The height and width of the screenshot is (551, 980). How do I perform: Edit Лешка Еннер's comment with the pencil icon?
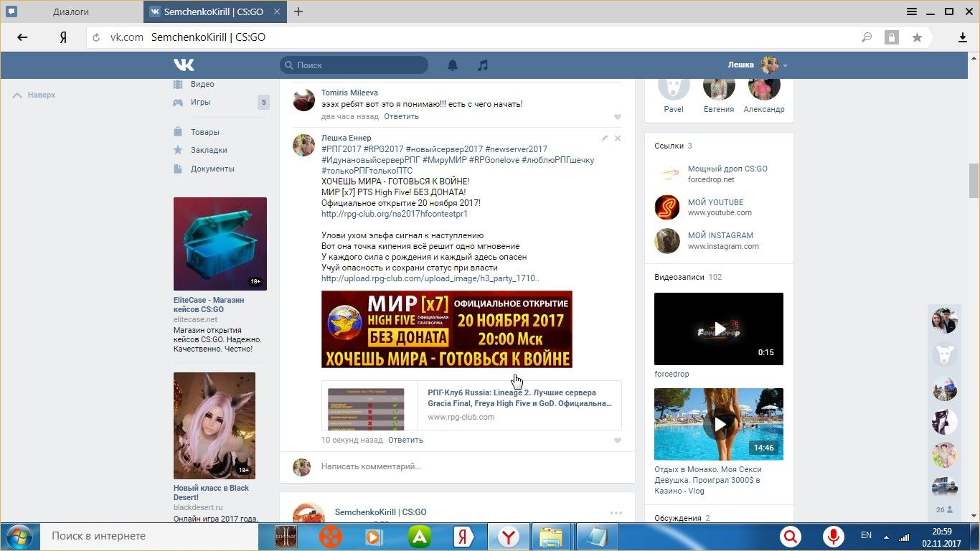tap(605, 138)
